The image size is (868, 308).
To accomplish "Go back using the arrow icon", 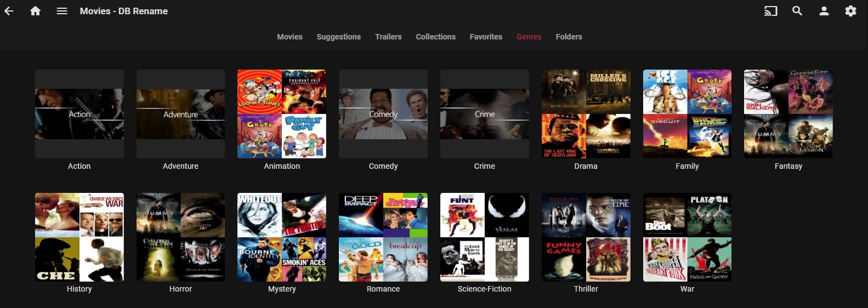I will click(x=9, y=11).
